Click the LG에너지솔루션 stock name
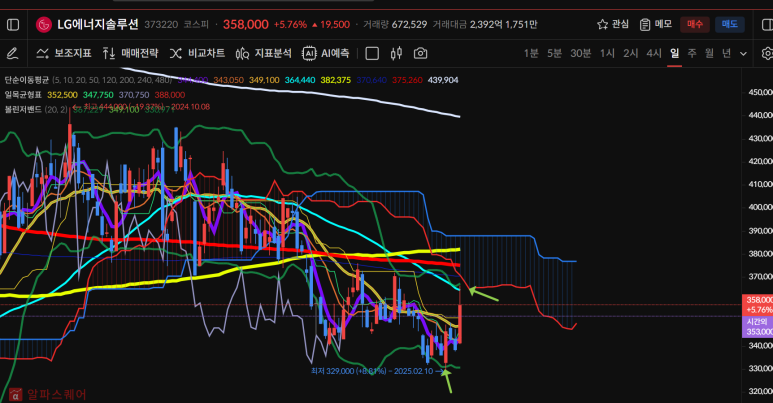Image resolution: width=773 pixels, height=403 pixels. [98, 25]
